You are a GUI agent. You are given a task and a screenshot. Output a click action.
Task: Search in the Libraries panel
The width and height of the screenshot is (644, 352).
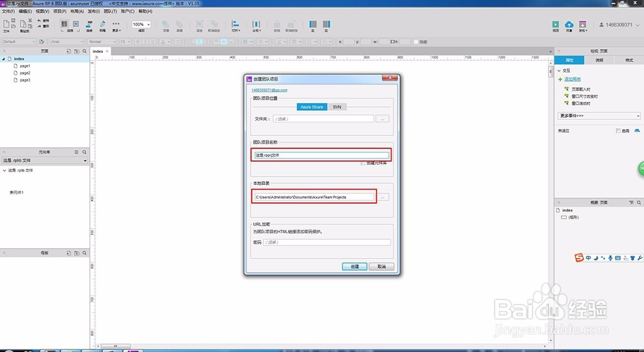[84, 152]
